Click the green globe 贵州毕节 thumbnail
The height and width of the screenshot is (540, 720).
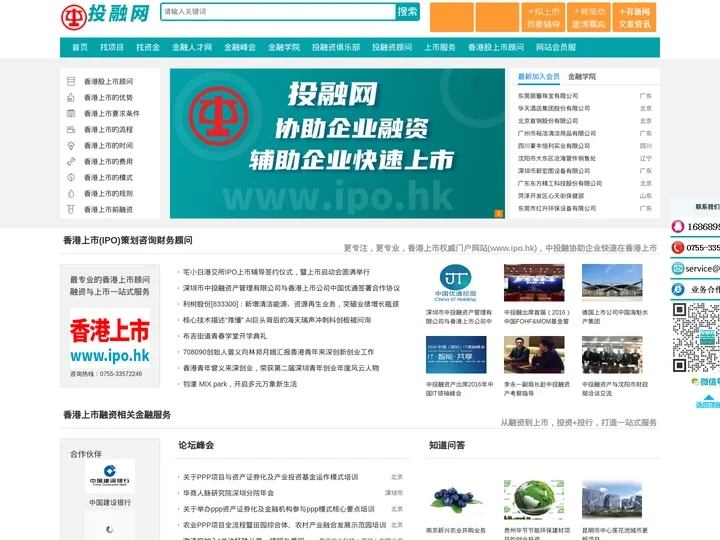pos(534,500)
